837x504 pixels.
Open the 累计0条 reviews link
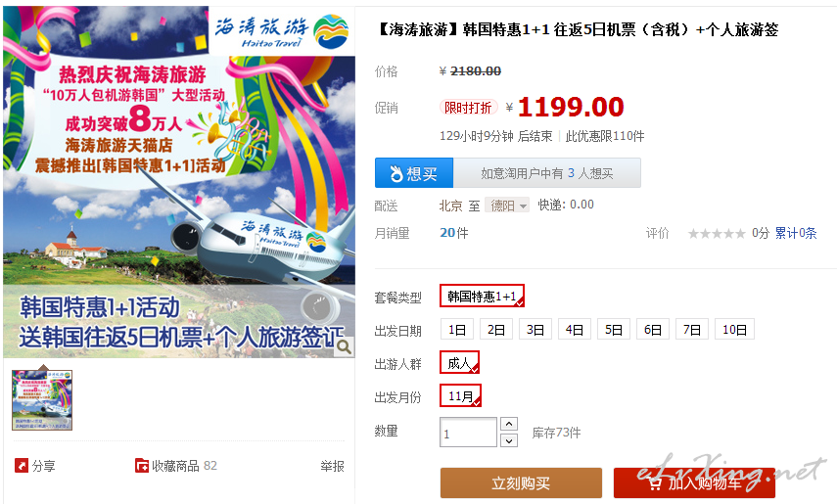(795, 233)
